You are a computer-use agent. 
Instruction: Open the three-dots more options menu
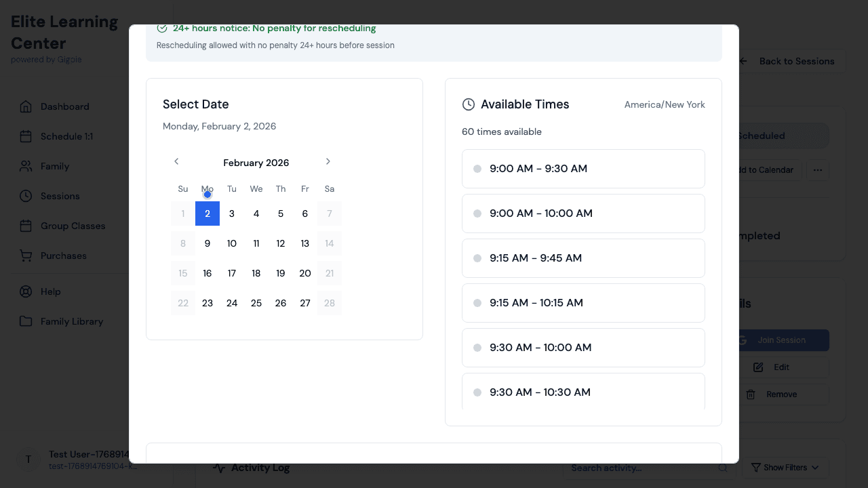817,170
